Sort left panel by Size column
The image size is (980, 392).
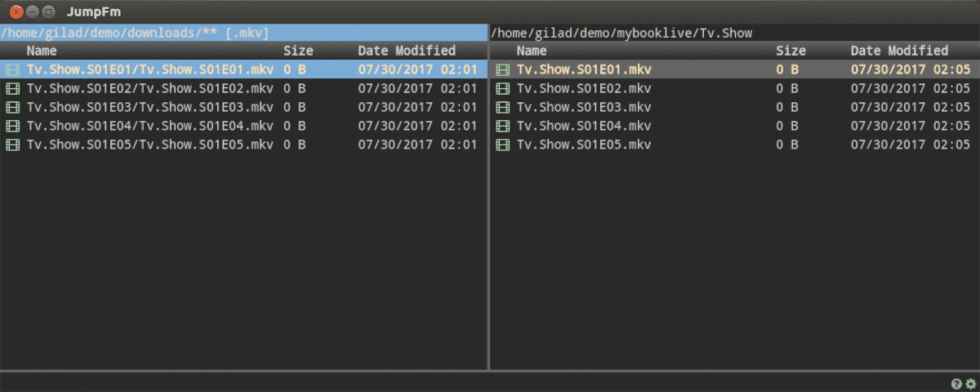pos(298,51)
